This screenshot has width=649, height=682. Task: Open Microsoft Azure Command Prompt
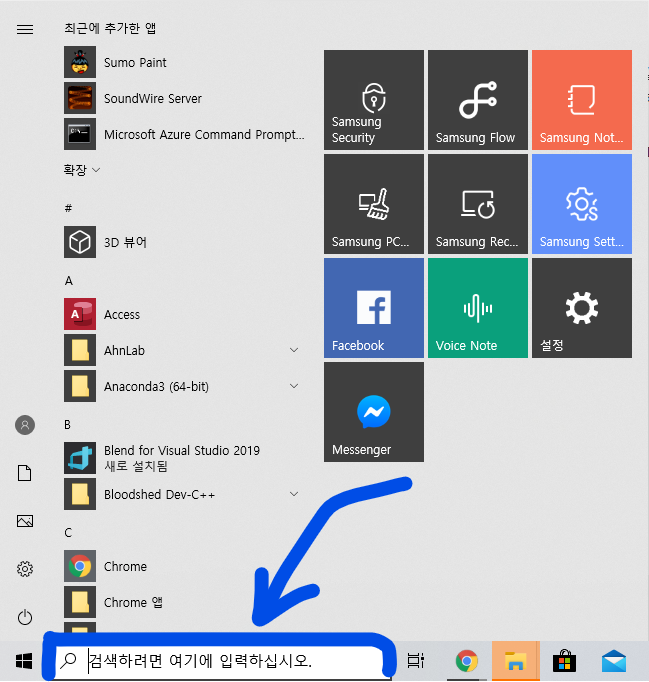(x=183, y=134)
